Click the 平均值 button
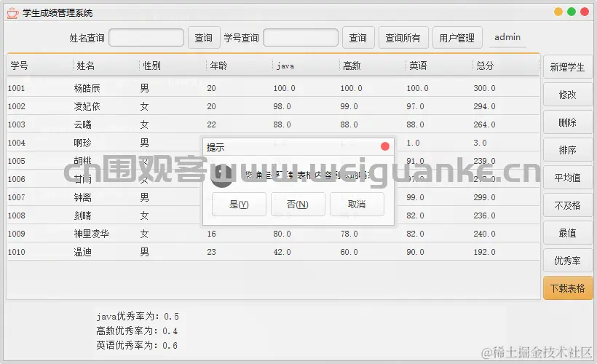 [568, 178]
